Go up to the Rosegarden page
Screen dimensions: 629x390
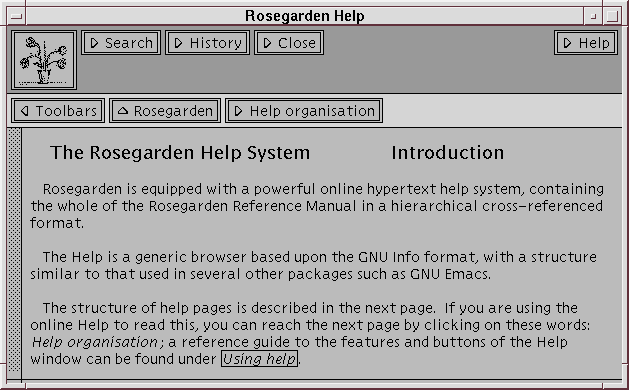[165, 111]
